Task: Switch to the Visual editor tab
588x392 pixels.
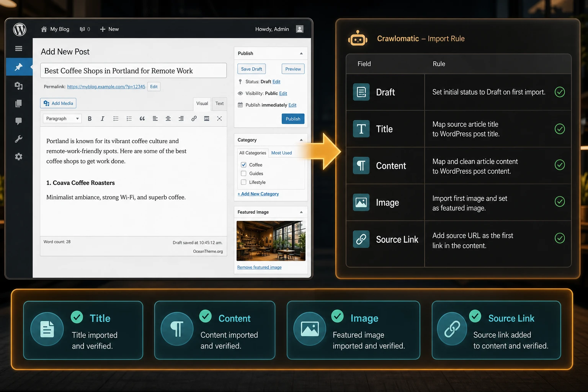Action: 202,104
